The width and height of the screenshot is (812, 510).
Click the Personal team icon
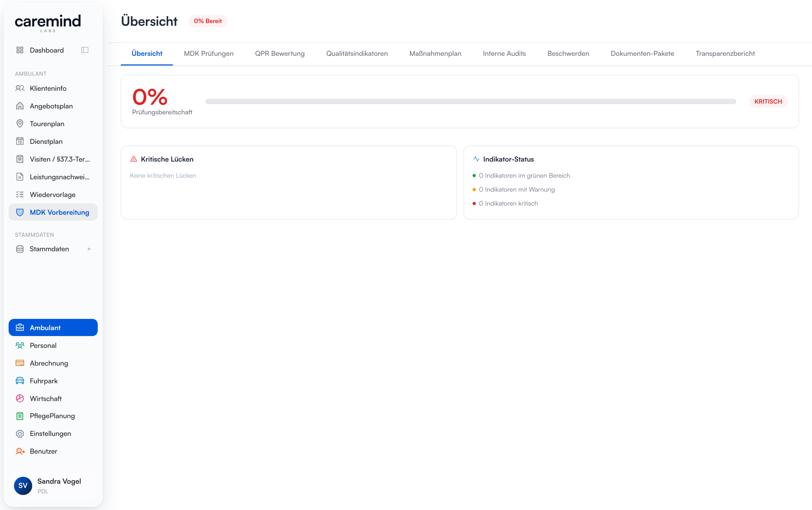click(x=20, y=345)
